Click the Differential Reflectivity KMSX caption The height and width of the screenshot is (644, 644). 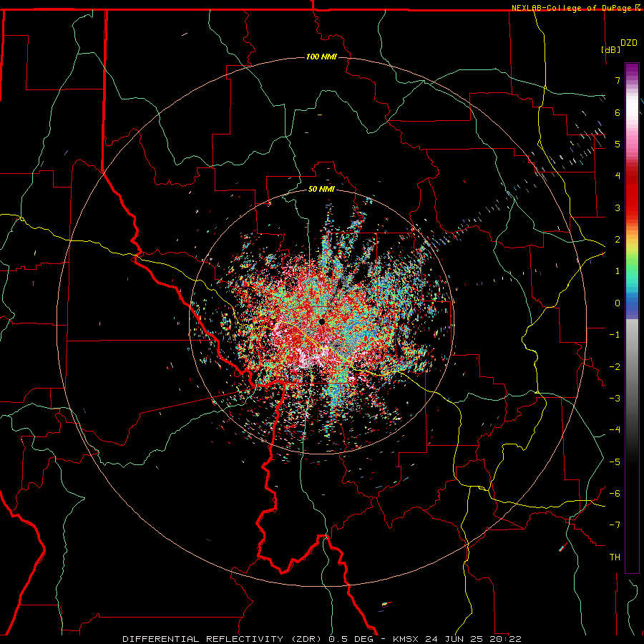click(322, 639)
